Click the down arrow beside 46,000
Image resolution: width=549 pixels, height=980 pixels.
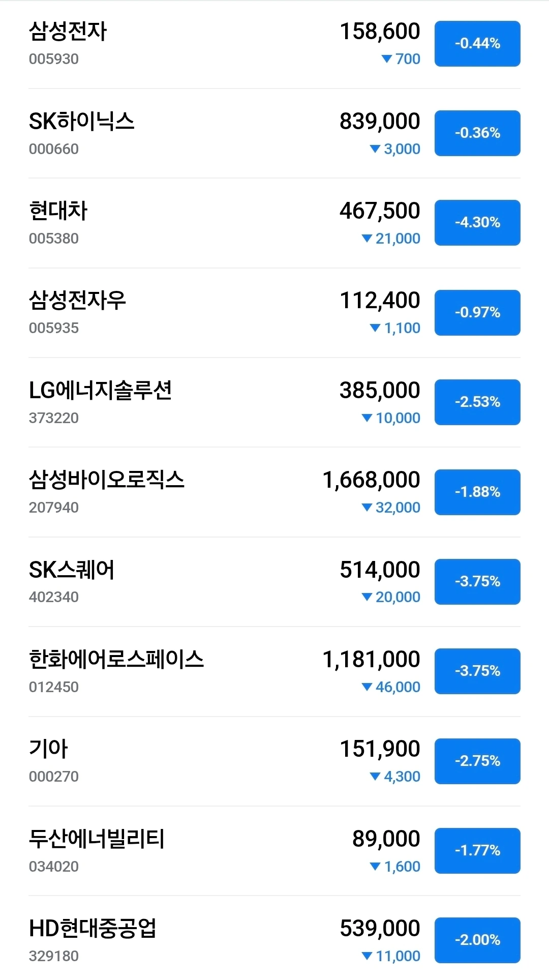pos(367,687)
